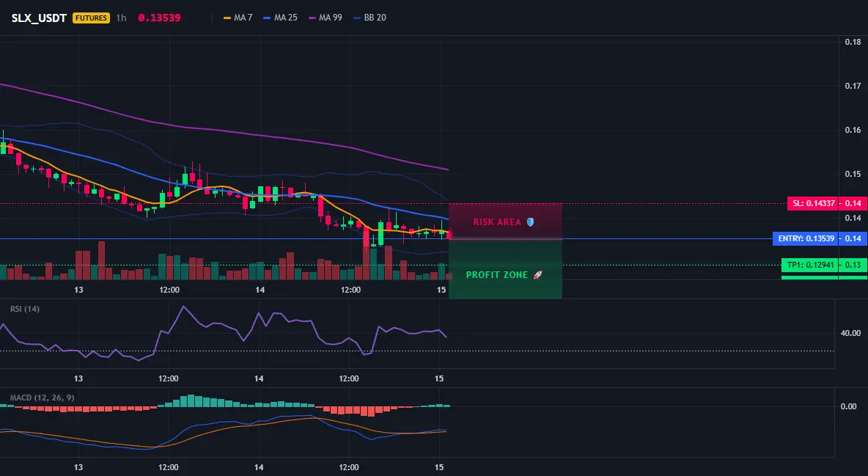Image resolution: width=868 pixels, height=476 pixels.
Task: Click the 15 date label under RSI panel
Action: pos(440,378)
